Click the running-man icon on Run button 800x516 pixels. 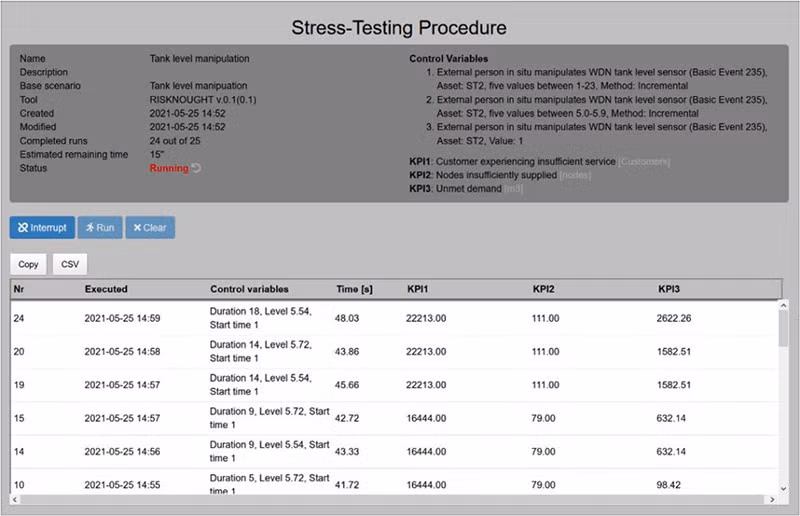(90, 228)
